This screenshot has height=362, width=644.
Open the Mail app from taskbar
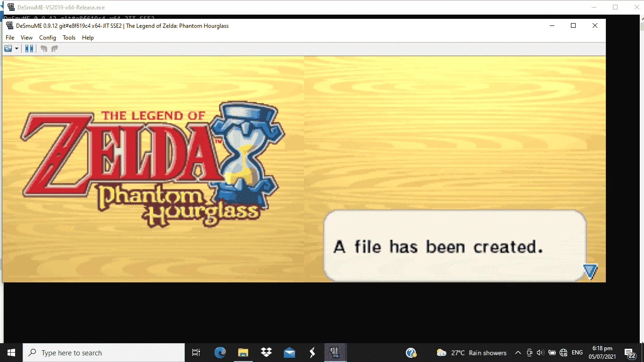[x=289, y=353]
